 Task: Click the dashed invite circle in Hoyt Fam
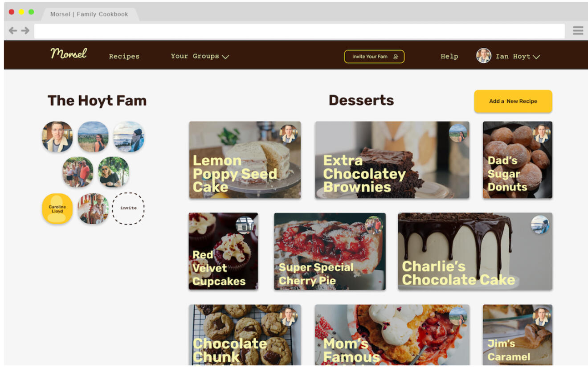128,208
